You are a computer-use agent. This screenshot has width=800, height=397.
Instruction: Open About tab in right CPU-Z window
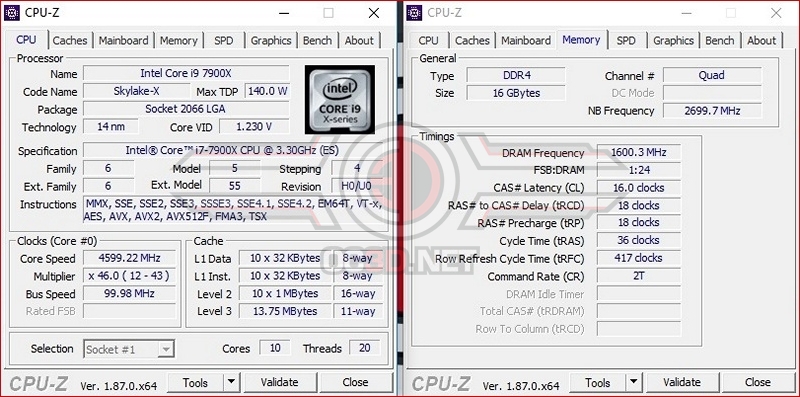(762, 40)
